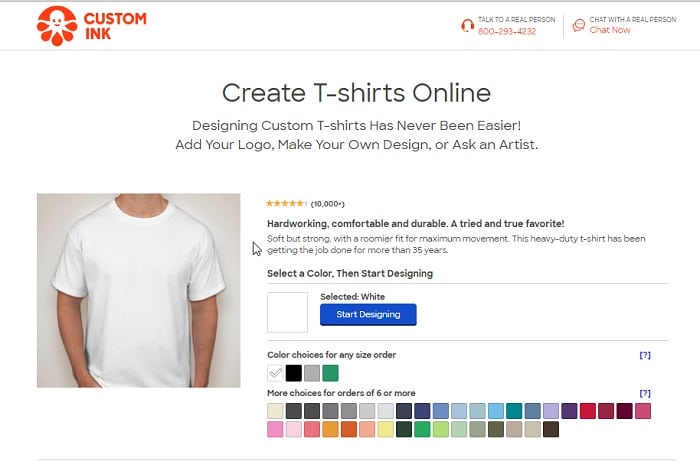Screen dimensions: 700x471
Task: Pick the dark purple bulk color swatch
Action: pyautogui.click(x=569, y=411)
